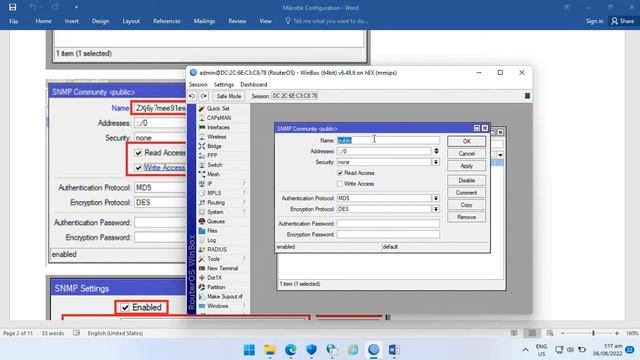
Task: Open Switch in WinBox sidebar
Action: click(215, 165)
